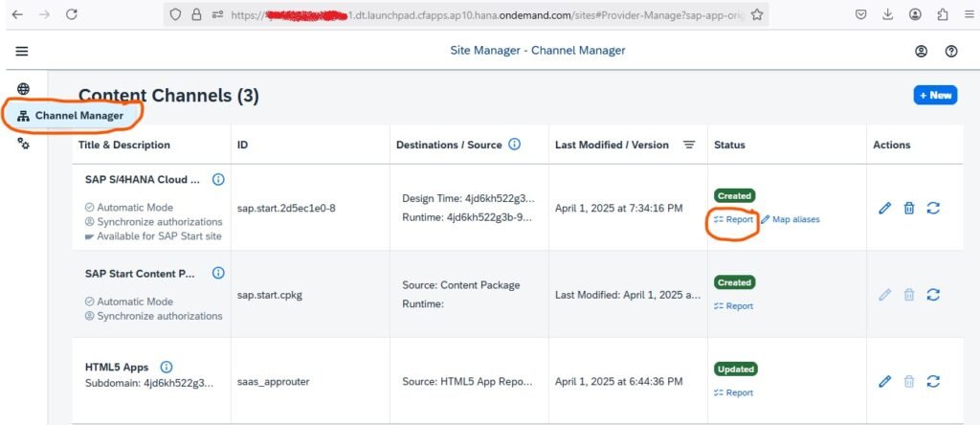Edit the SAP S/4HANA Cloud channel

coord(884,208)
